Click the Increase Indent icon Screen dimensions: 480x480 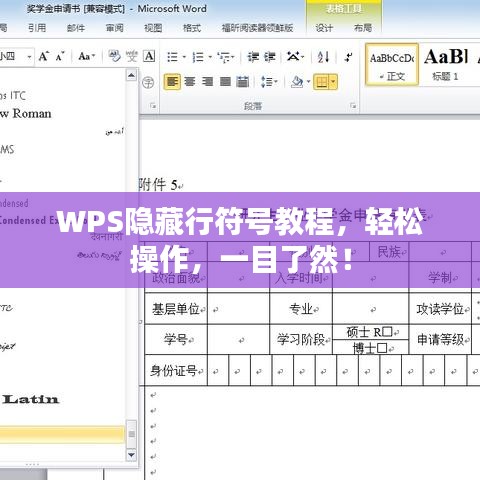tap(270, 57)
